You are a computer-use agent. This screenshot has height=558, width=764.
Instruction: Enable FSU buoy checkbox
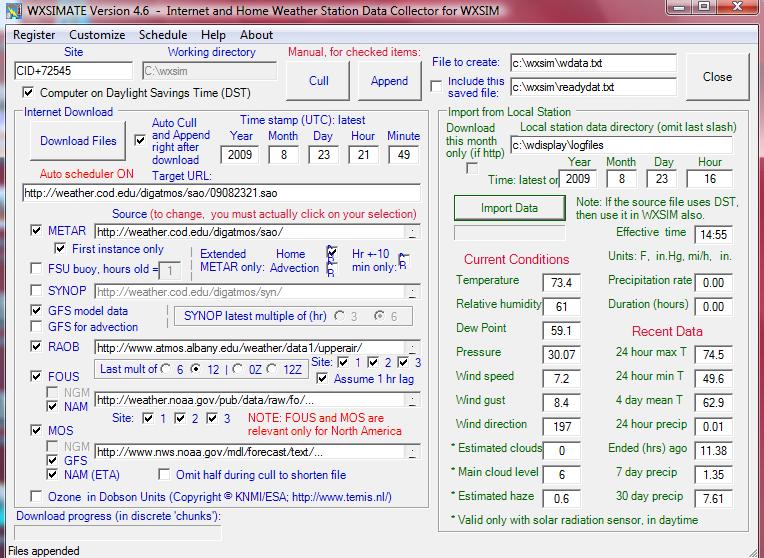[36, 268]
